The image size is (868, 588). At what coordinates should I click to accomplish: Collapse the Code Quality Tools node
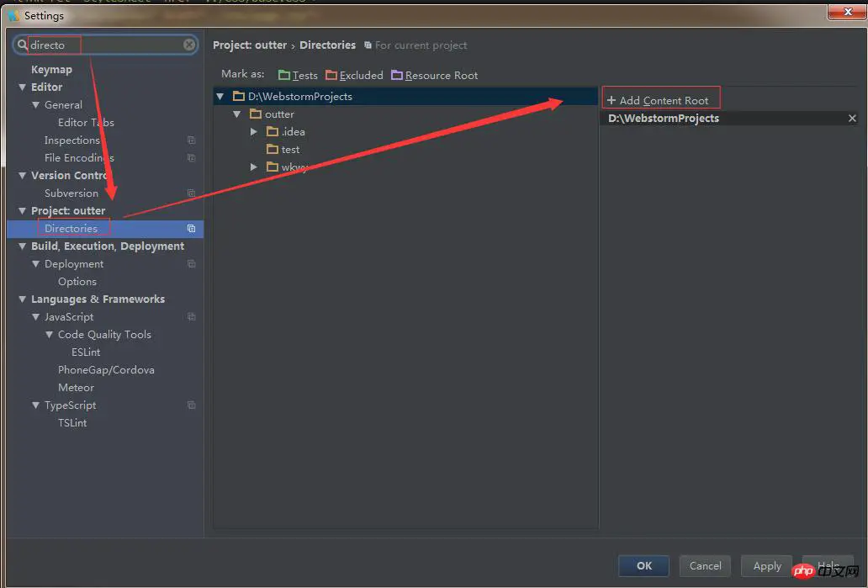[50, 335]
